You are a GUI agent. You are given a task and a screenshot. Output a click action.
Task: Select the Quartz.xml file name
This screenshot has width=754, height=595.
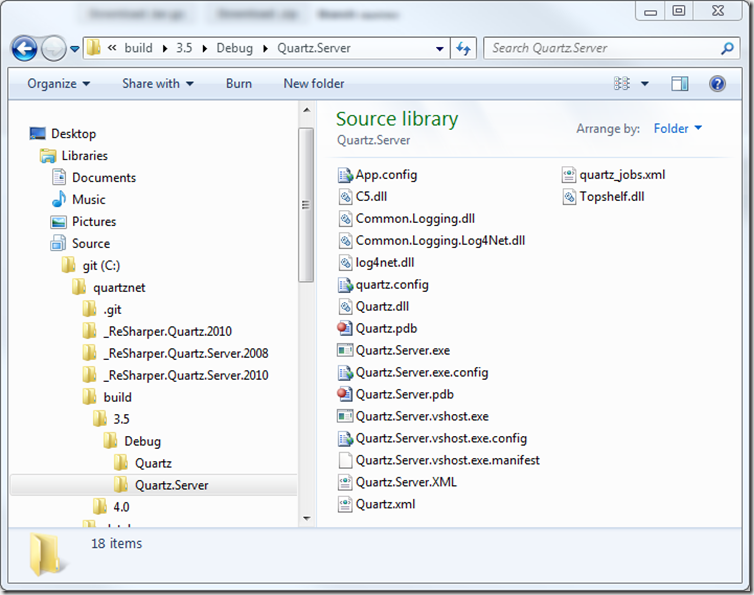click(385, 504)
